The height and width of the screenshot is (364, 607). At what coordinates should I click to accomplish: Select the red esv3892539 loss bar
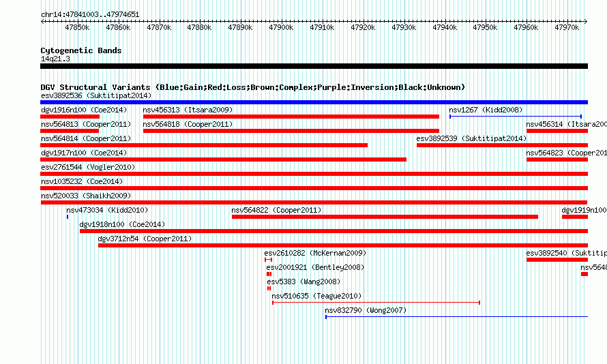502,145
